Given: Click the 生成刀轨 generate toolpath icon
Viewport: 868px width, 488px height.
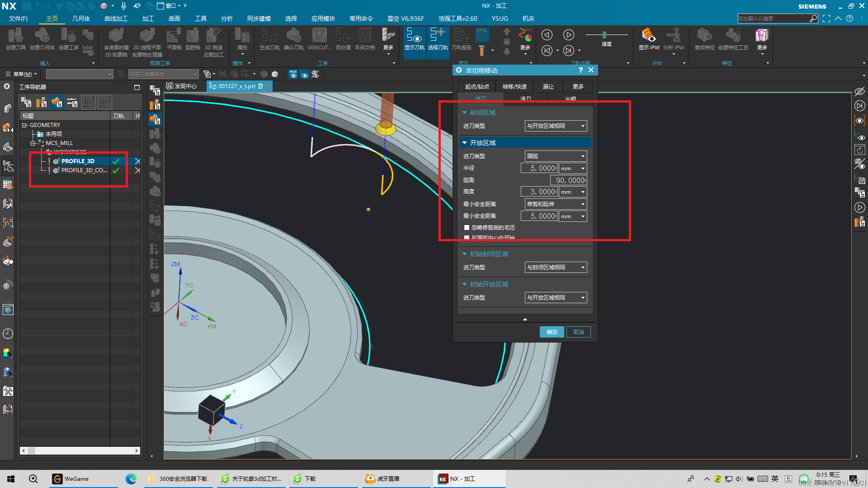Looking at the screenshot, I should point(269,39).
